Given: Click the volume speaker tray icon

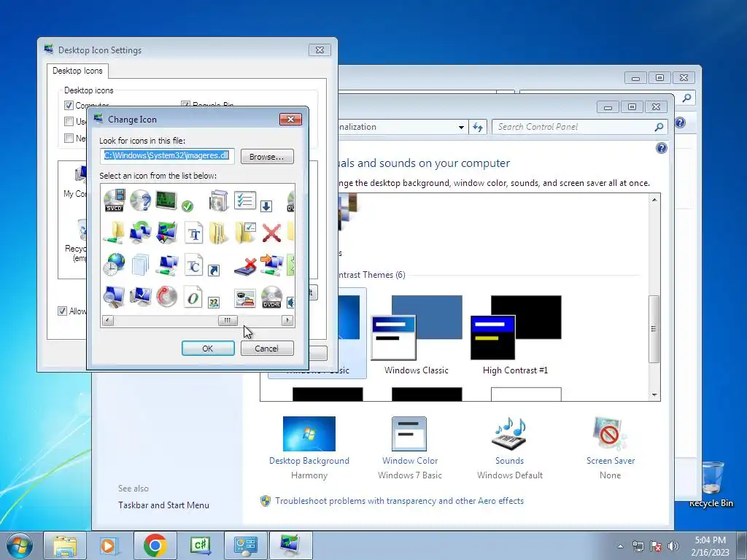Looking at the screenshot, I should coord(673,546).
